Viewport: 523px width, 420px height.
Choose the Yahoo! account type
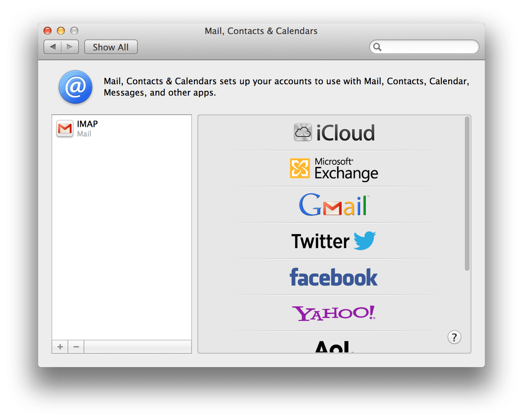coord(334,313)
